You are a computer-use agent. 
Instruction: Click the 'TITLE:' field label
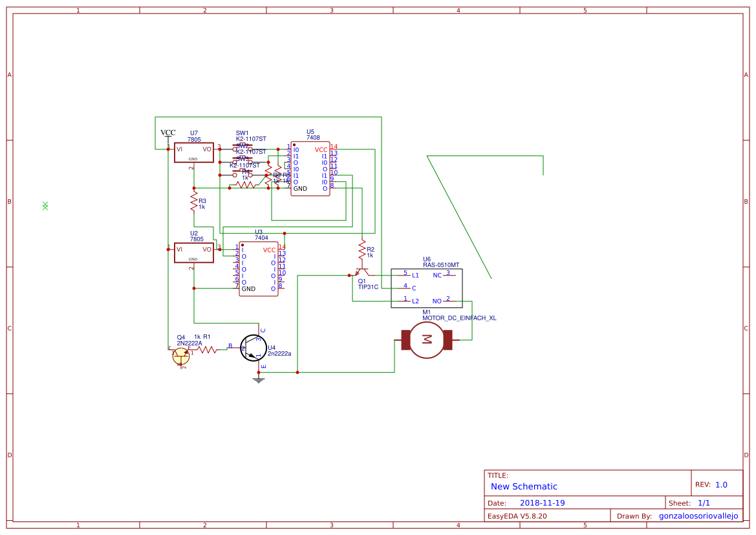(x=497, y=475)
